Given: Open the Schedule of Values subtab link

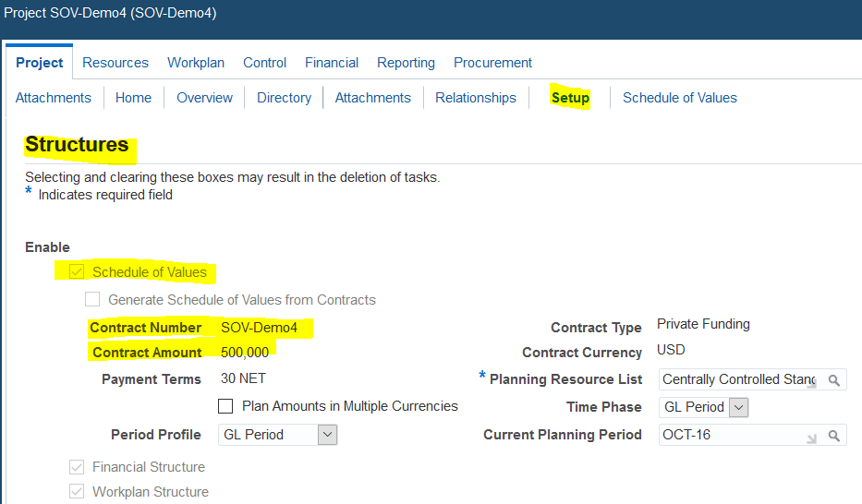Looking at the screenshot, I should point(679,98).
